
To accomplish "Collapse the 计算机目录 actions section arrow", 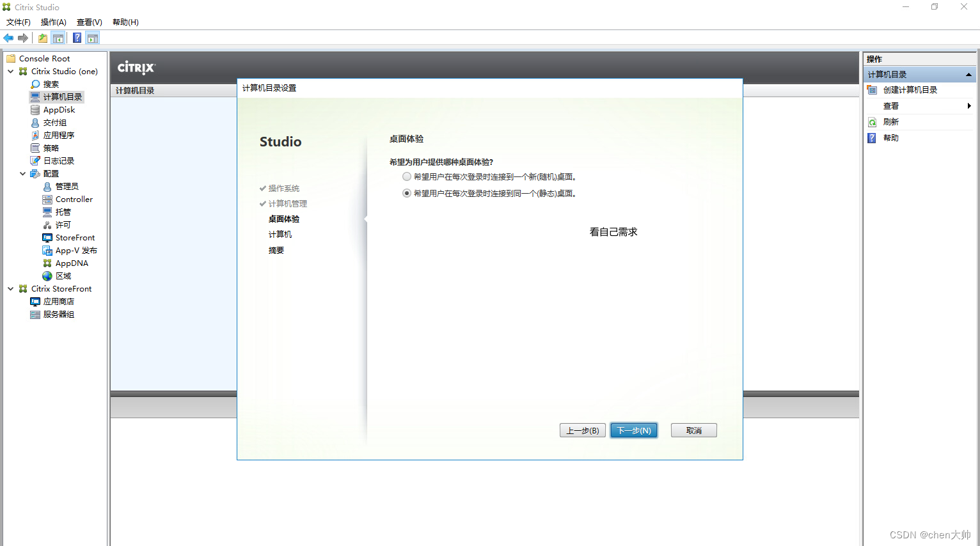I will (x=968, y=74).
